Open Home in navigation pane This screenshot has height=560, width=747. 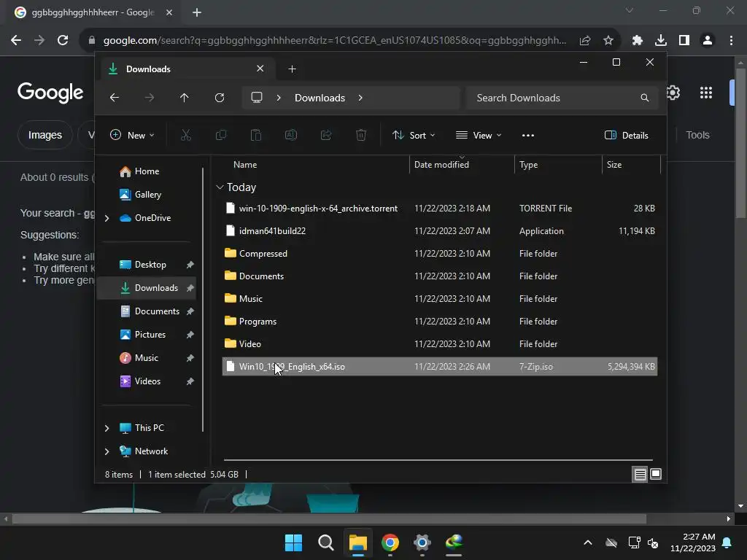[x=147, y=171]
